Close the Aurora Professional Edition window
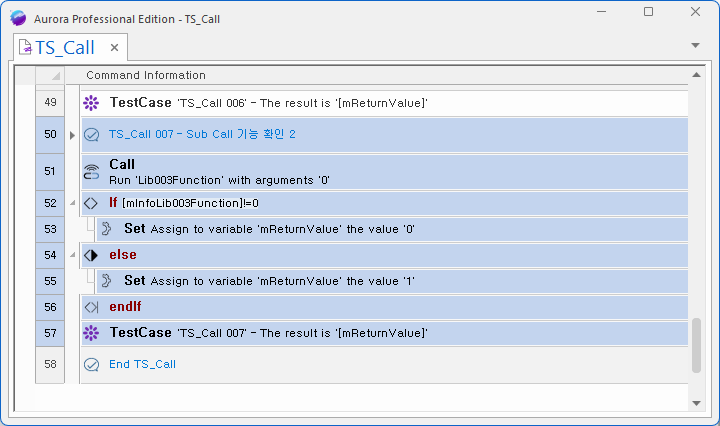The width and height of the screenshot is (720, 426). 695,12
